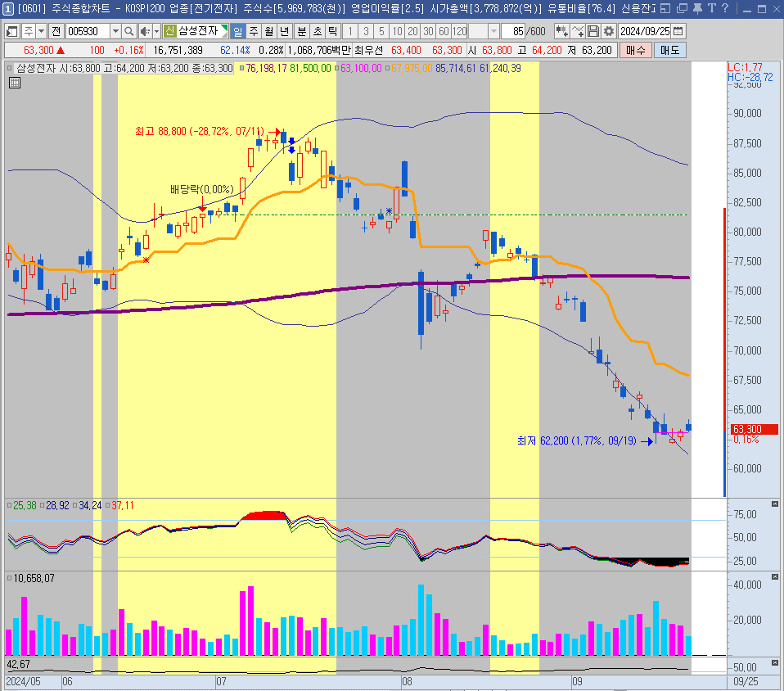Open the data table grid icon on chart

(x=15, y=83)
